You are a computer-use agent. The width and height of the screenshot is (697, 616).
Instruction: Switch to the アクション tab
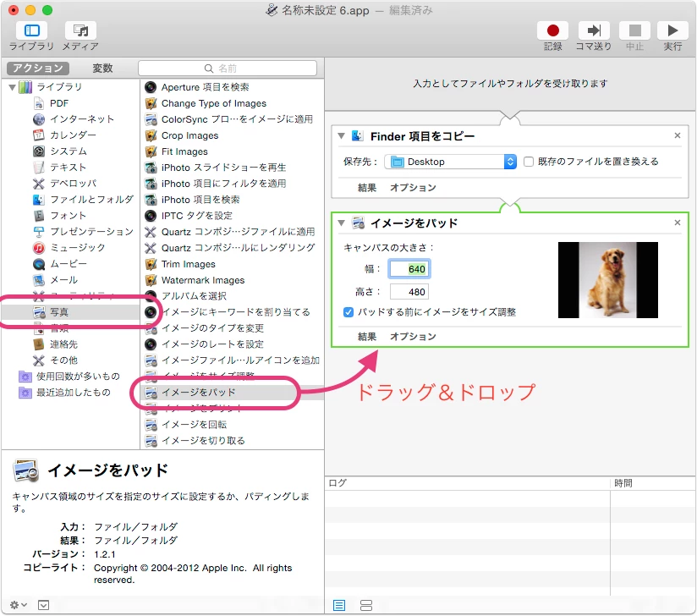click(38, 68)
